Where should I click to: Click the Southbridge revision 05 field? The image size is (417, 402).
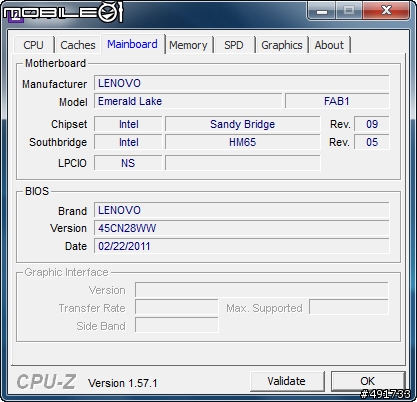click(x=372, y=142)
